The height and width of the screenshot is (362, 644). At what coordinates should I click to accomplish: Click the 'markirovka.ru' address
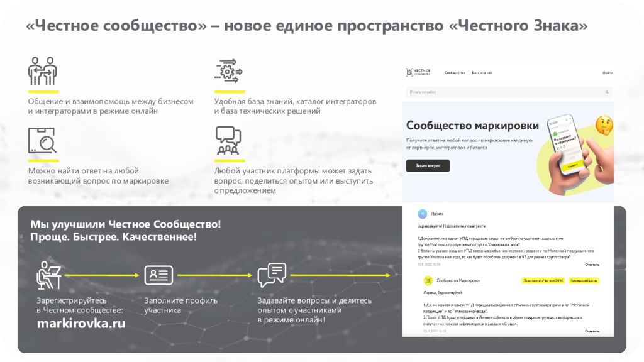[x=81, y=324]
